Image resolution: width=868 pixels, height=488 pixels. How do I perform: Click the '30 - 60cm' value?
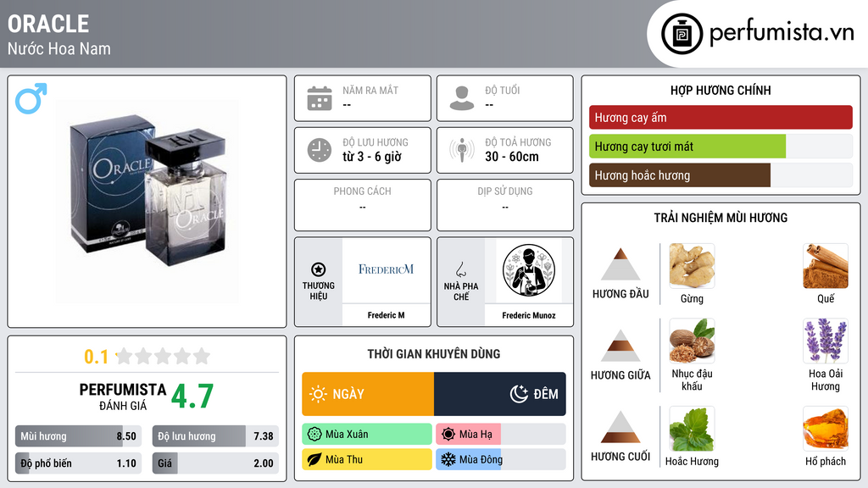[512, 157]
